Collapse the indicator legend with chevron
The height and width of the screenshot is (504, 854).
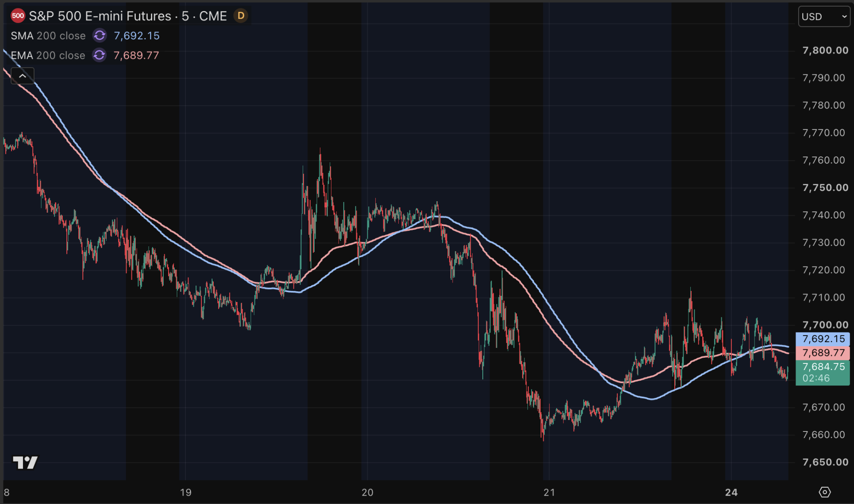[x=23, y=76]
